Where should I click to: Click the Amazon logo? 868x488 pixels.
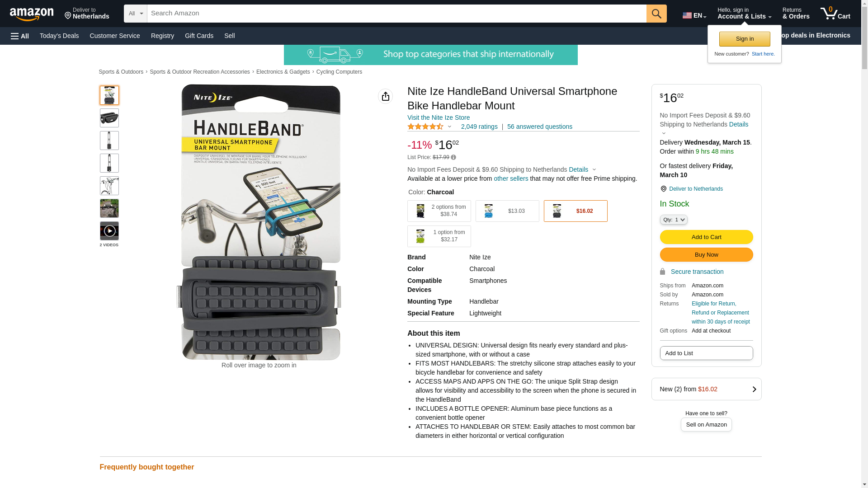(32, 14)
